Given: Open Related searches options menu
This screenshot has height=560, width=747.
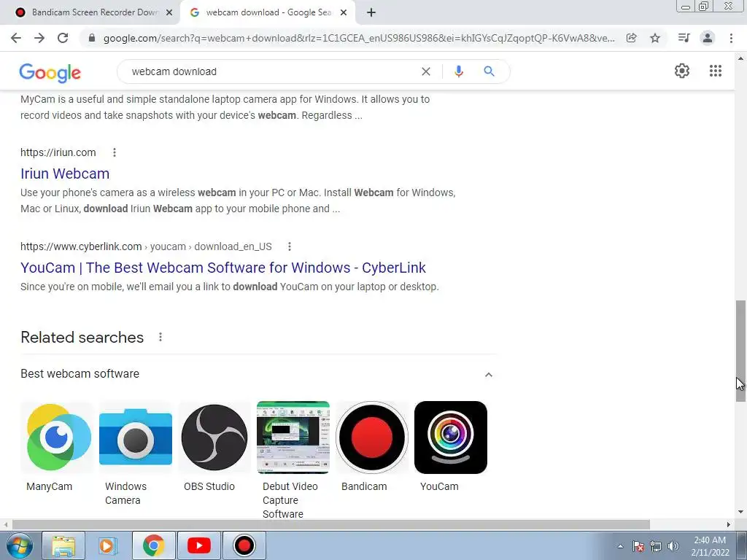Looking at the screenshot, I should (x=160, y=337).
